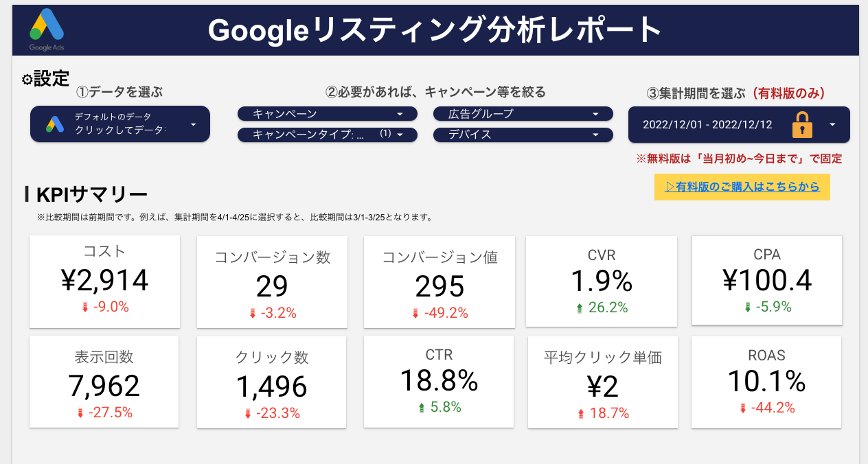Open the 2022/12/01 - 2022/12/12 date range picker
868x464 pixels.
coord(739,125)
